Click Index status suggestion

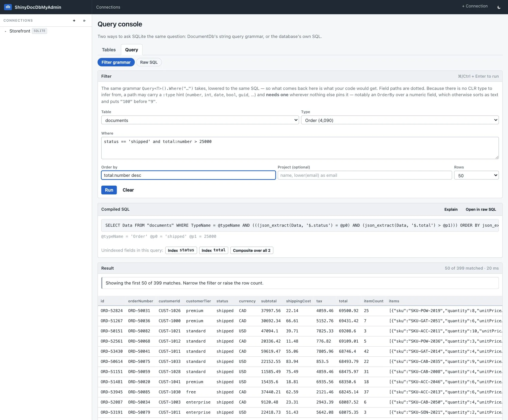(x=181, y=250)
